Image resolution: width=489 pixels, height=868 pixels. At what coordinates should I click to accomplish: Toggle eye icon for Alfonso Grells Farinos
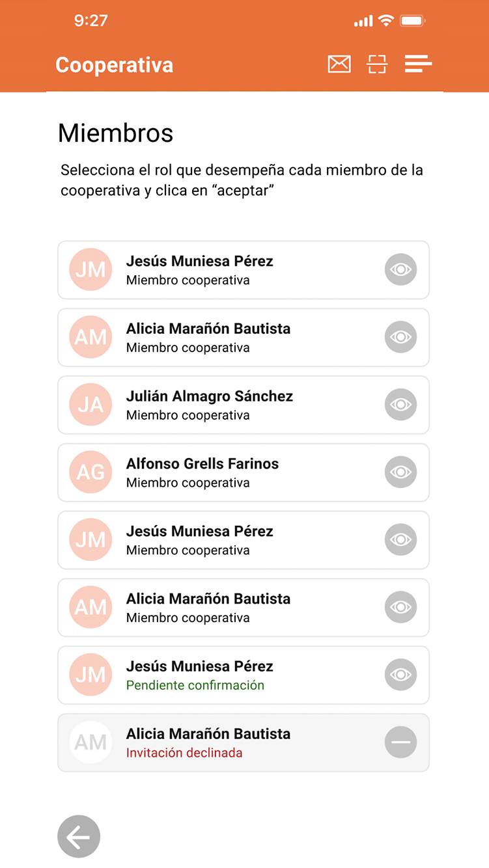click(x=400, y=472)
